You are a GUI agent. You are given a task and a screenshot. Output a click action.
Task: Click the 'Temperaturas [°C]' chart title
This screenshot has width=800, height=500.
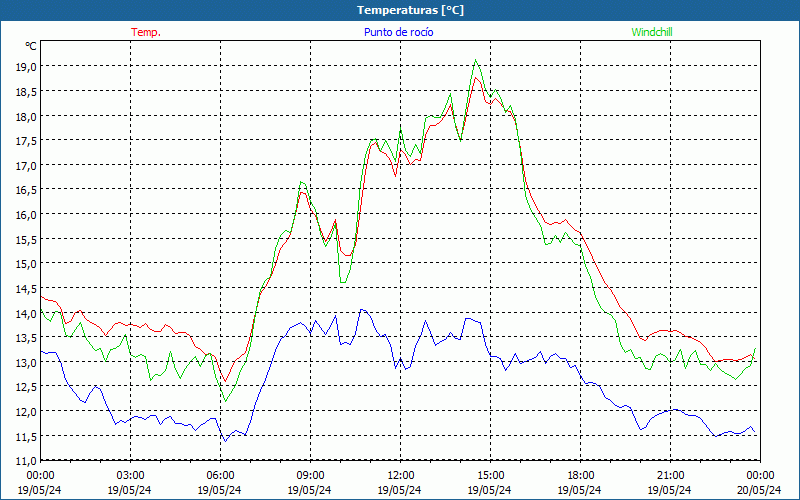pos(410,10)
